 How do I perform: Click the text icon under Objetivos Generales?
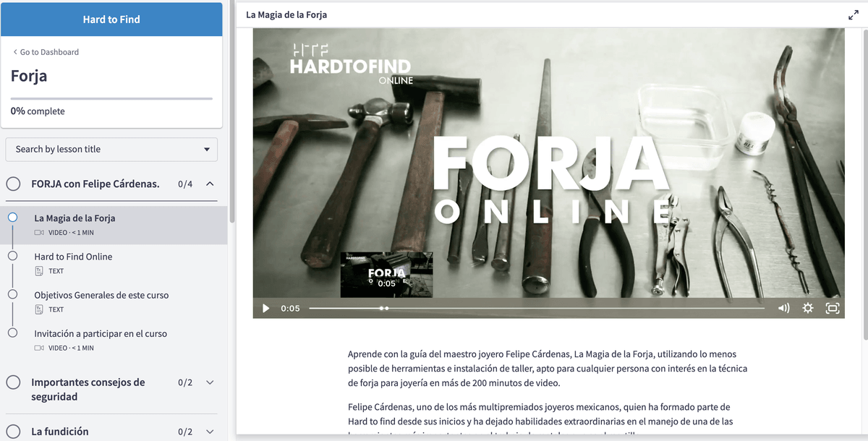pos(39,309)
